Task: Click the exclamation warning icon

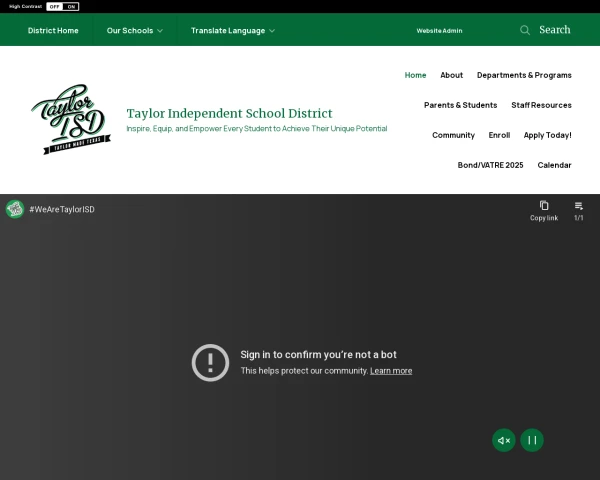Action: point(210,362)
